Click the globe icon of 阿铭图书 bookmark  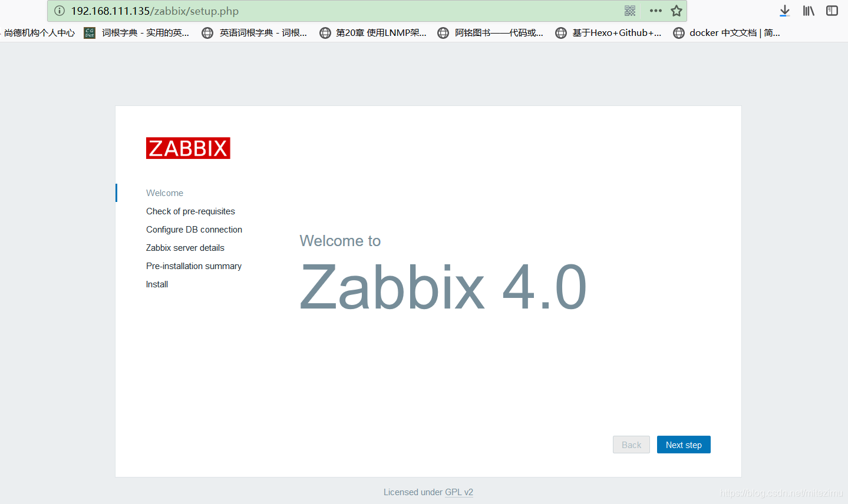pyautogui.click(x=443, y=33)
